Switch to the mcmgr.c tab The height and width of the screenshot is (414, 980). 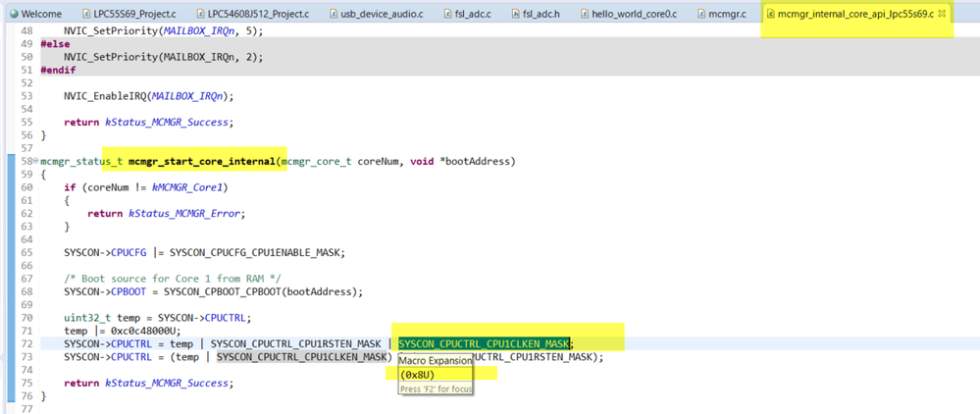point(721,15)
